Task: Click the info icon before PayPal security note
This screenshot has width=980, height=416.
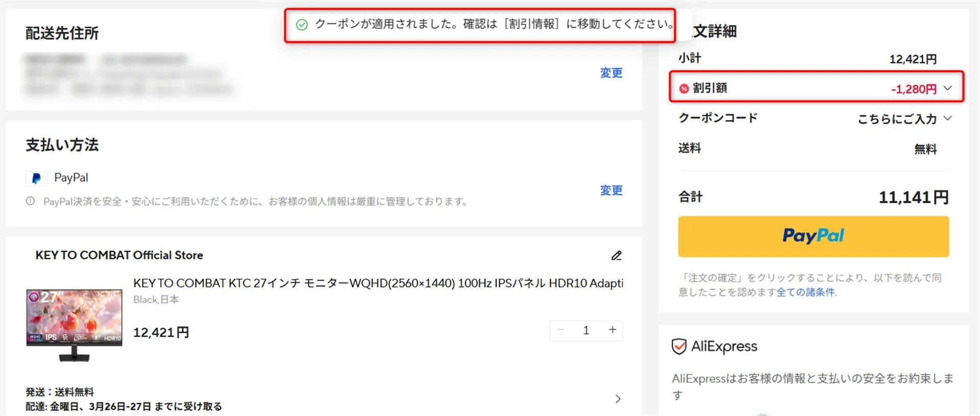Action: point(31,201)
